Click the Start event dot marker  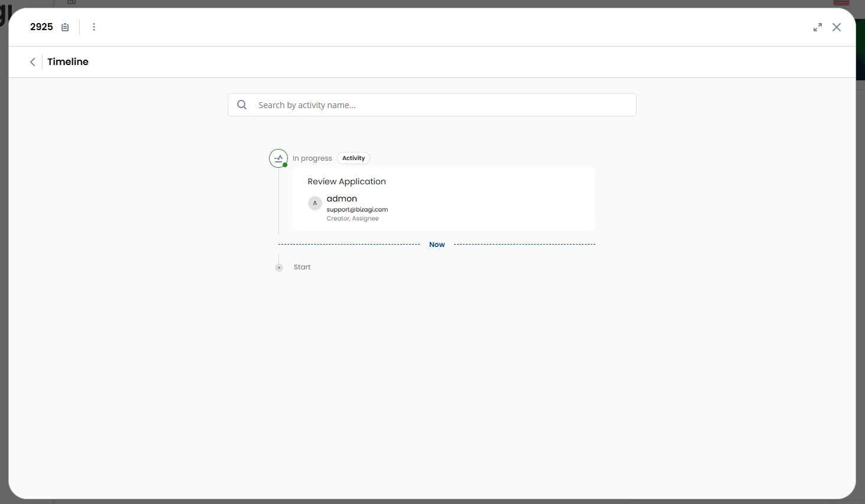[279, 268]
